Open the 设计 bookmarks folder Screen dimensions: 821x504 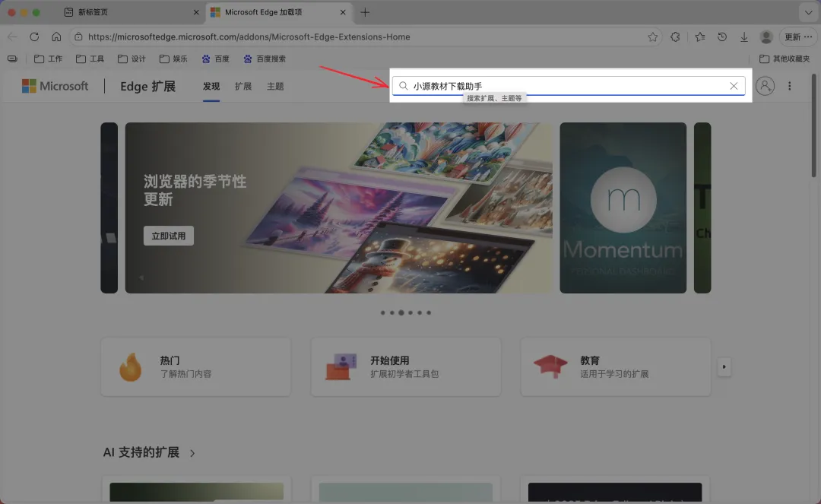132,59
